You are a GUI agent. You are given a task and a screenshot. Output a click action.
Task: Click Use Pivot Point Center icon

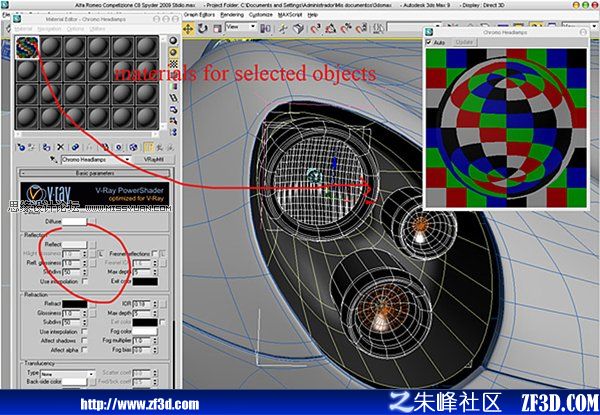point(266,29)
